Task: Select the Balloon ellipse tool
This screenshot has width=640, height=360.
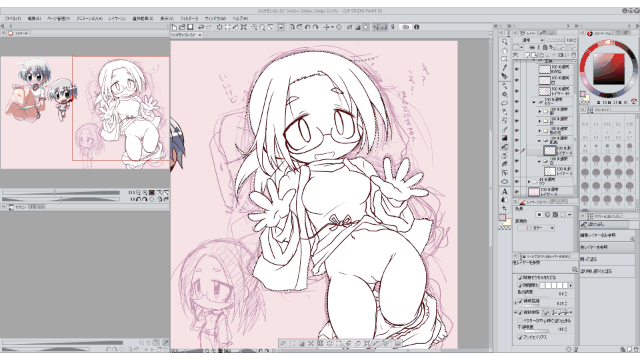Action: click(x=504, y=182)
